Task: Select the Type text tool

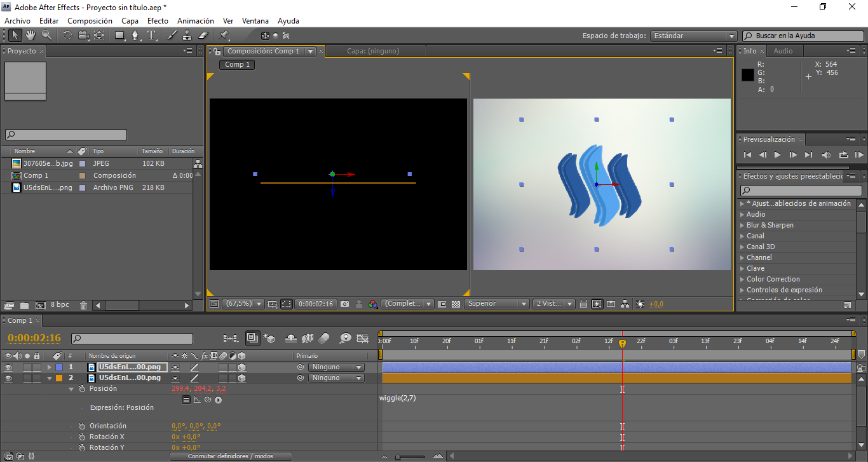Action: (x=151, y=36)
